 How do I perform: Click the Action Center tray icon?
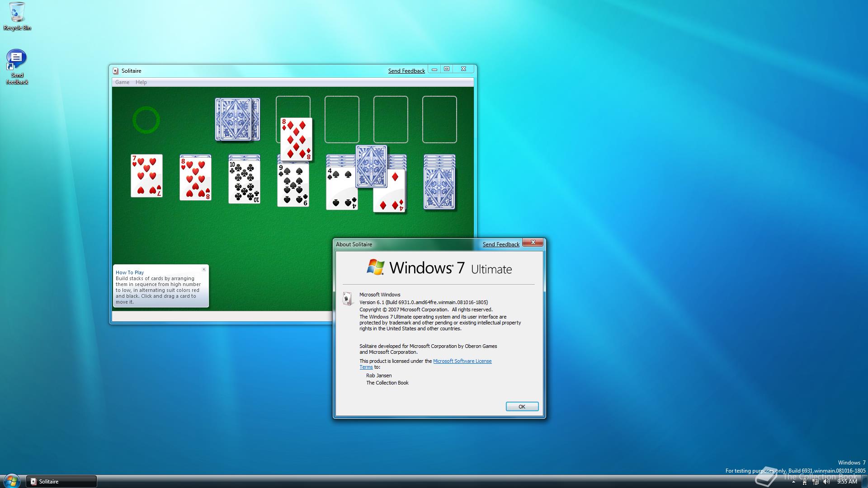tap(804, 482)
